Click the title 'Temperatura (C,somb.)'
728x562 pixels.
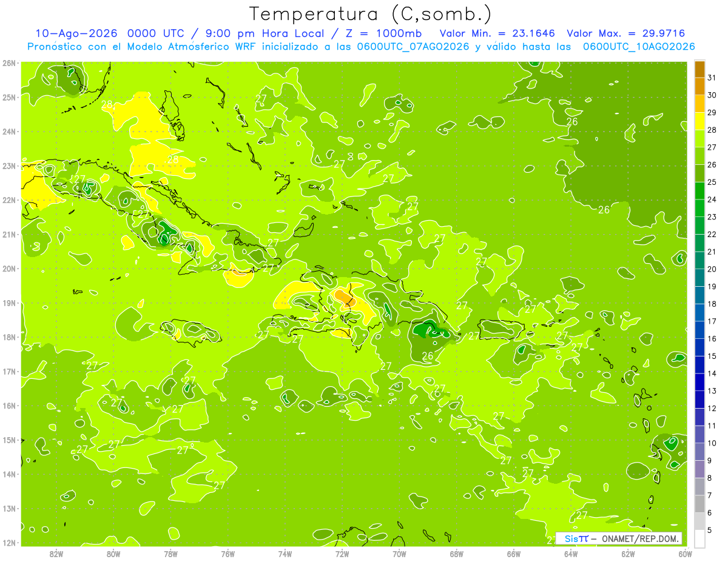[370, 14]
